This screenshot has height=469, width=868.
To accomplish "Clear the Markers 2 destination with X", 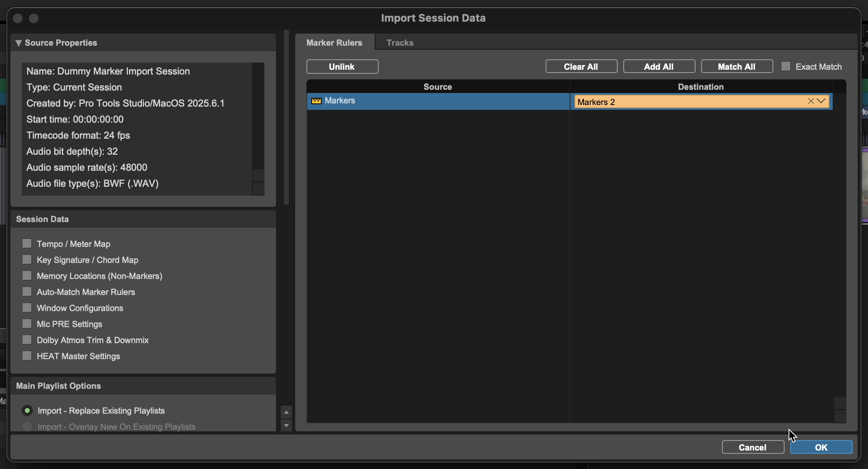I will click(811, 101).
